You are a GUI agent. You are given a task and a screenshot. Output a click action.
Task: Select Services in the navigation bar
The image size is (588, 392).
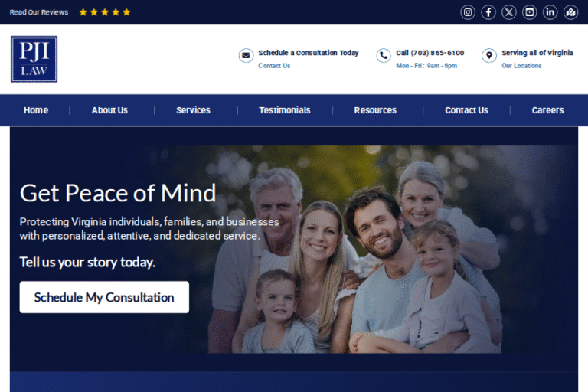tap(193, 110)
